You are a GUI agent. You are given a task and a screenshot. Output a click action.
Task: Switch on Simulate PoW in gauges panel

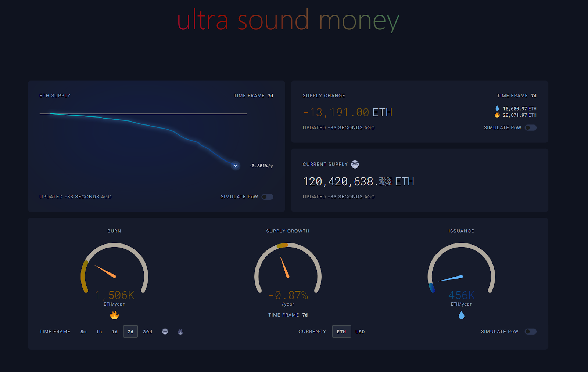(x=530, y=332)
